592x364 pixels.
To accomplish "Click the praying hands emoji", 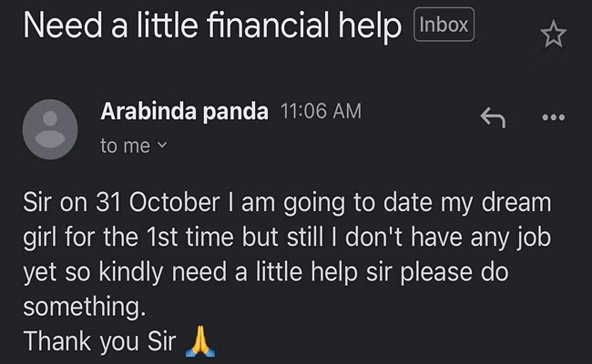I will click(200, 341).
